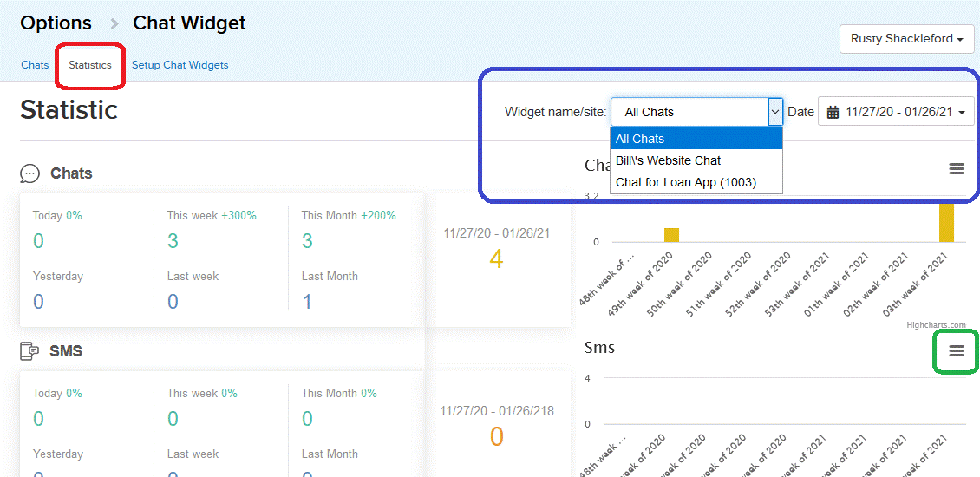Choose Chat for Loan App (1003) option

(696, 182)
